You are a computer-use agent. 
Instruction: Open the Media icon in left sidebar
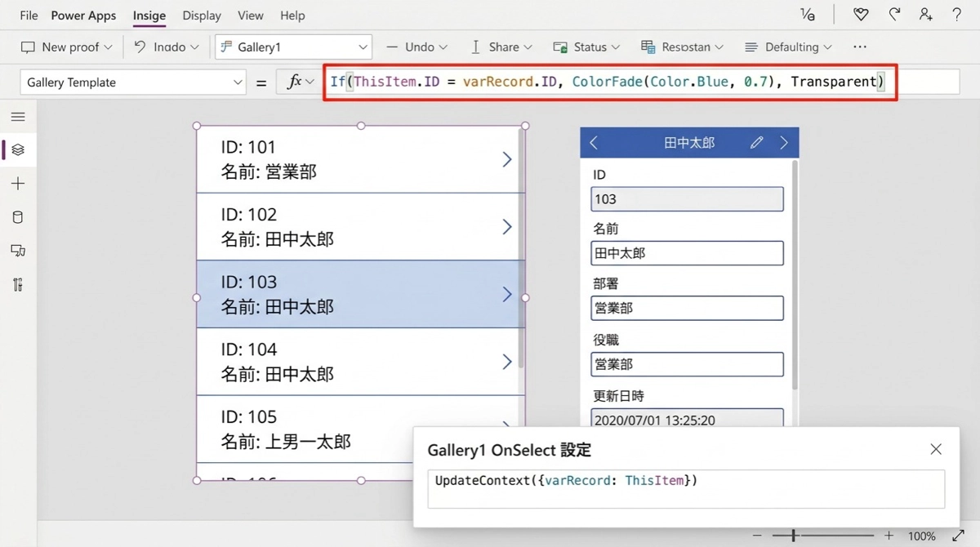(18, 251)
